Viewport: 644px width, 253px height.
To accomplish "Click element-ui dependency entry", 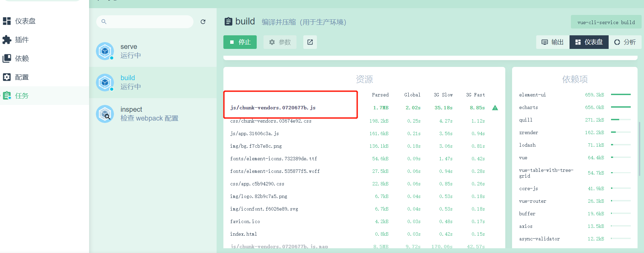I will point(575,95).
